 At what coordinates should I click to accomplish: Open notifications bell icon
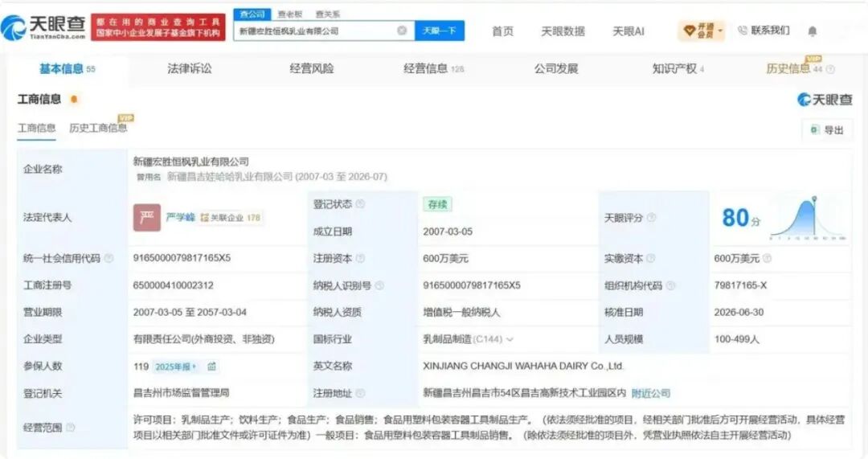pyautogui.click(x=812, y=31)
